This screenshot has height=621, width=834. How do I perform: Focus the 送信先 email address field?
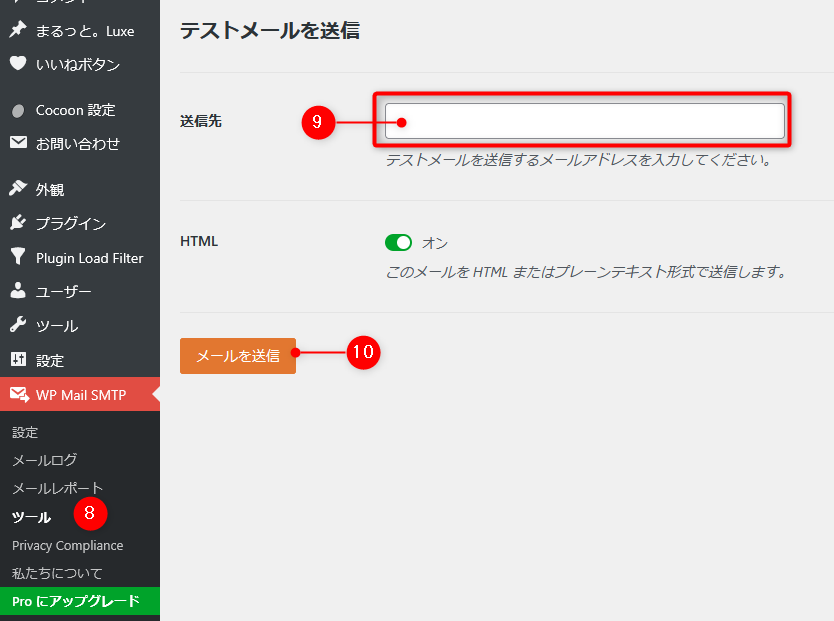(585, 121)
